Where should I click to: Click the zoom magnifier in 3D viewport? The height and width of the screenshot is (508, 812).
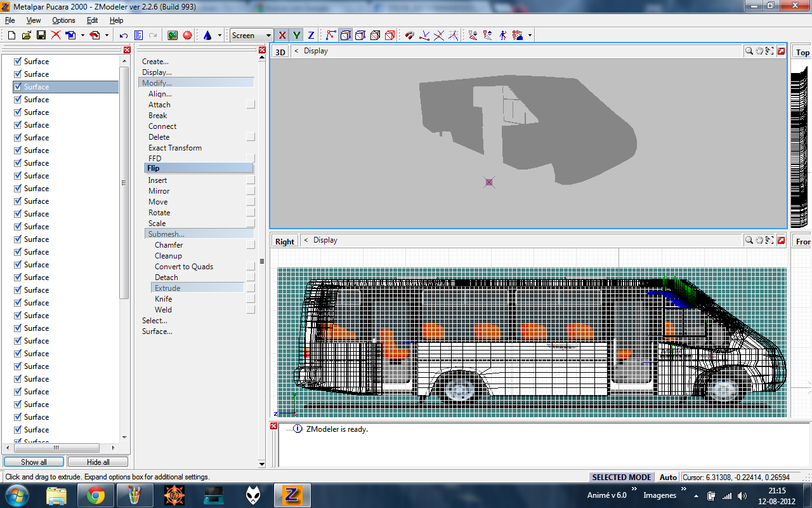[749, 51]
